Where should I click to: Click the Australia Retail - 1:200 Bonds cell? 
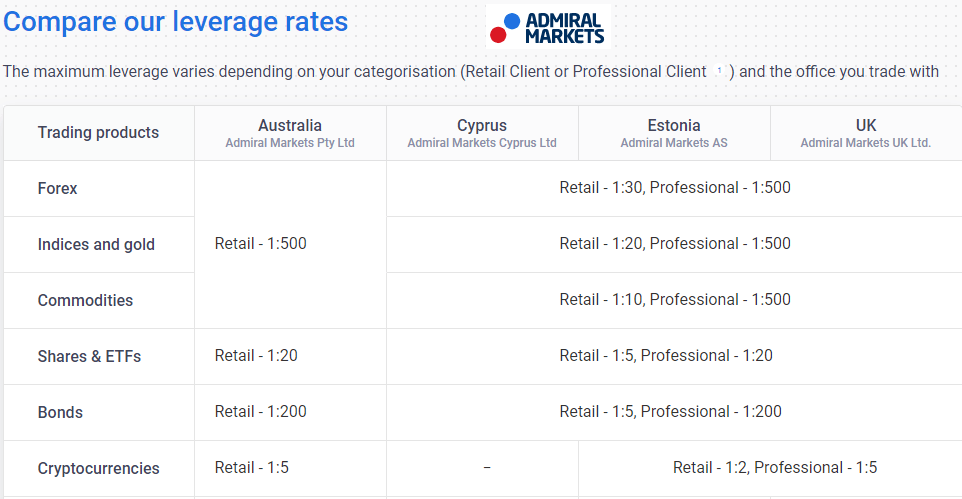pyautogui.click(x=290, y=412)
